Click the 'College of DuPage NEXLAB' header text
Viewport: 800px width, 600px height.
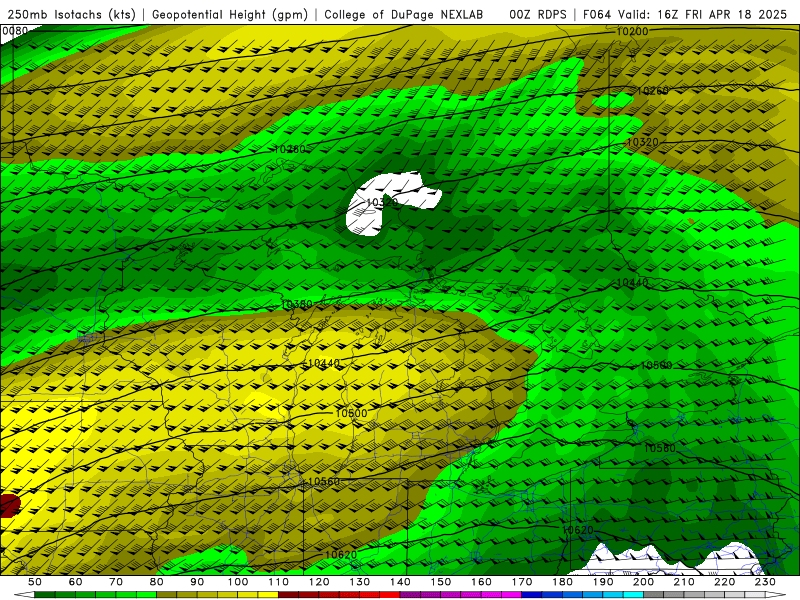404,15
